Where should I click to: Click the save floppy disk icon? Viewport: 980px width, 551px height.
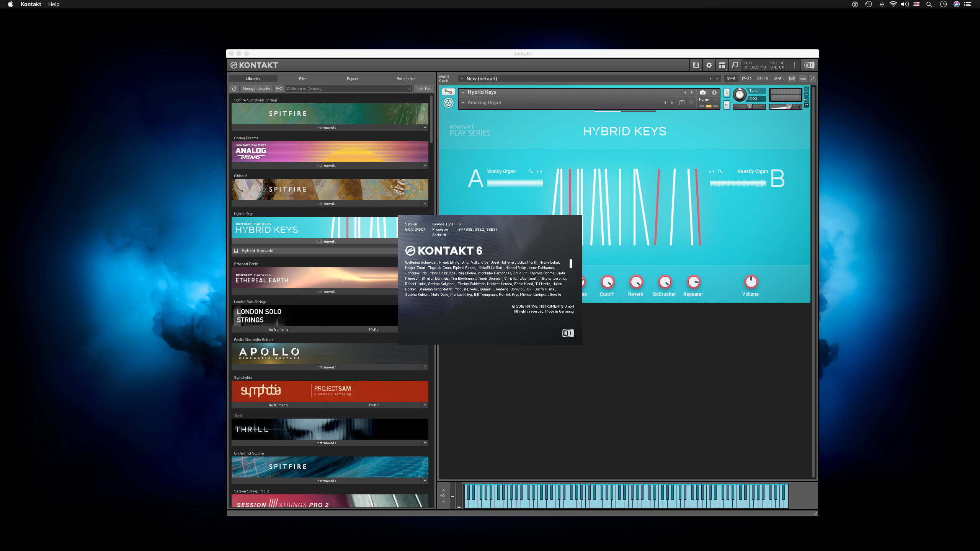(x=696, y=65)
